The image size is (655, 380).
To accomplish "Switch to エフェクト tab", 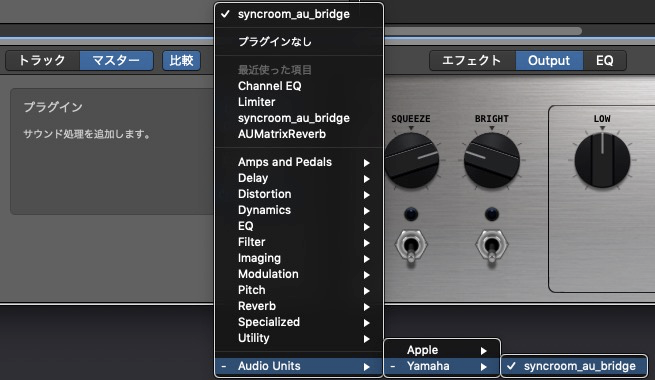I will click(472, 61).
